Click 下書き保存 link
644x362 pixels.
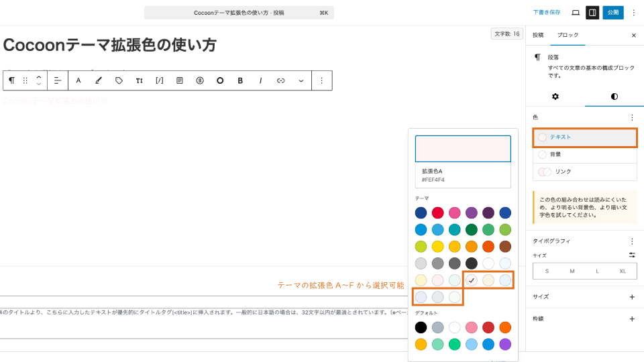pos(547,12)
